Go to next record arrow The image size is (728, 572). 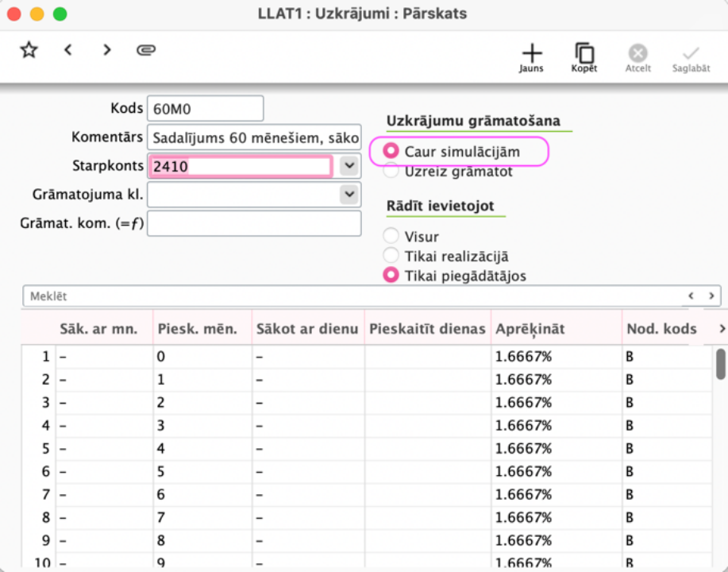click(x=107, y=50)
